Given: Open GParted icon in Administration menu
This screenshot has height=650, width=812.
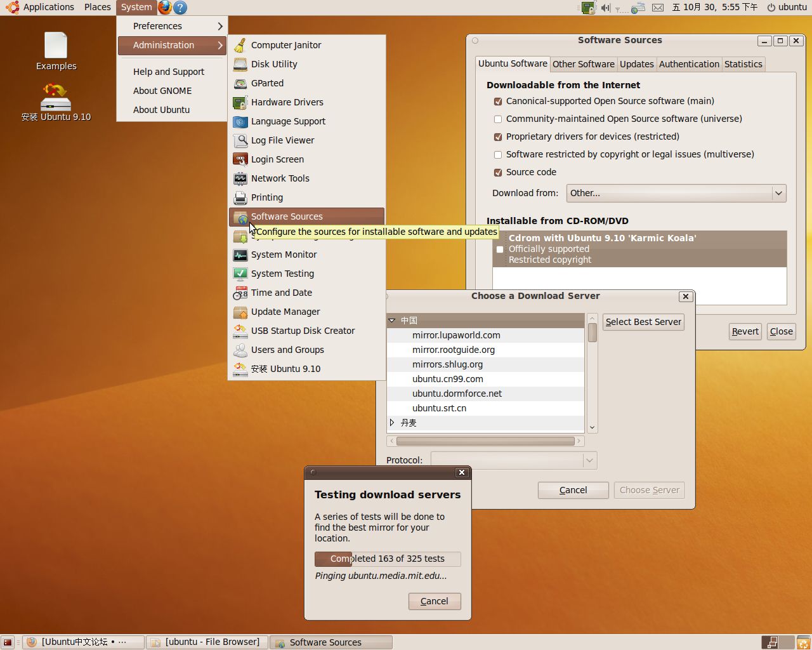Looking at the screenshot, I should (240, 83).
